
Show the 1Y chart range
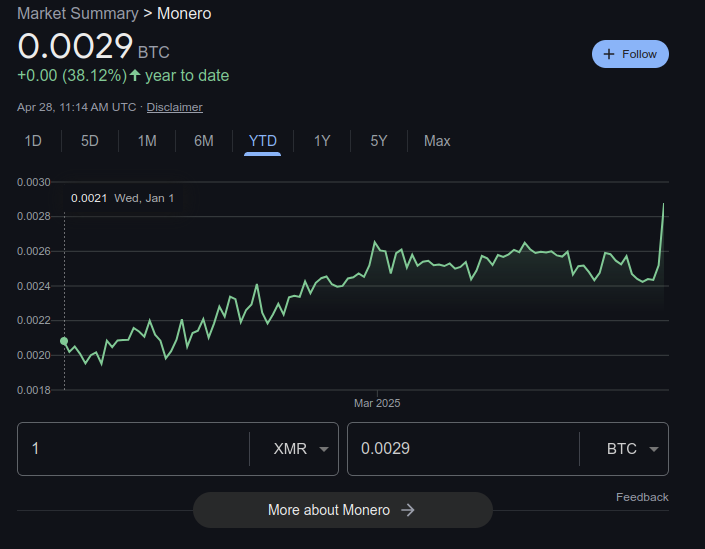pos(322,141)
